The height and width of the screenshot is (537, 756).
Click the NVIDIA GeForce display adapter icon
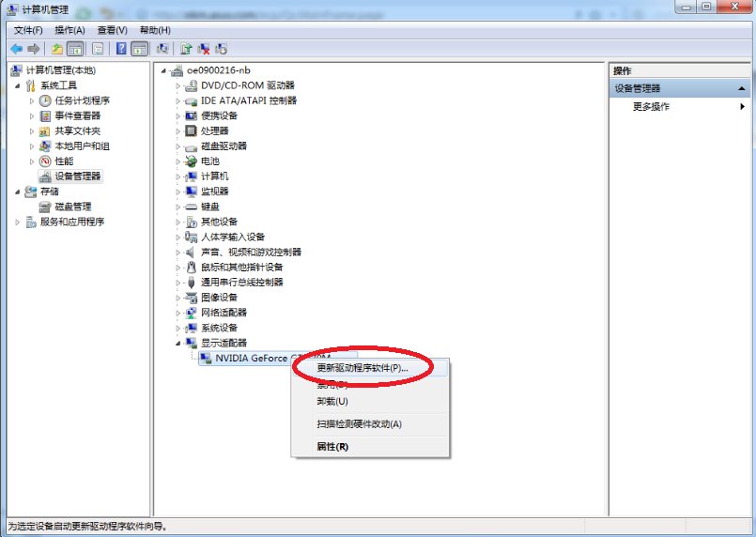pyautogui.click(x=206, y=359)
